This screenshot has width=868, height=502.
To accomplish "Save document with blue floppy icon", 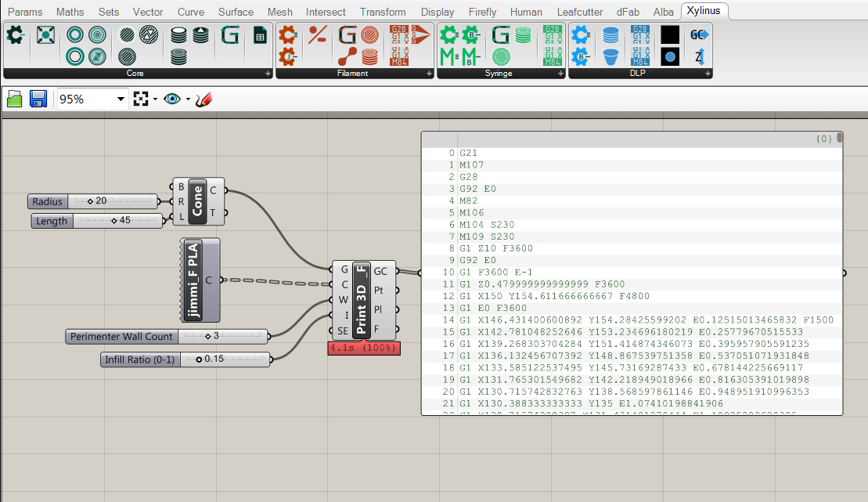I will click(x=38, y=99).
